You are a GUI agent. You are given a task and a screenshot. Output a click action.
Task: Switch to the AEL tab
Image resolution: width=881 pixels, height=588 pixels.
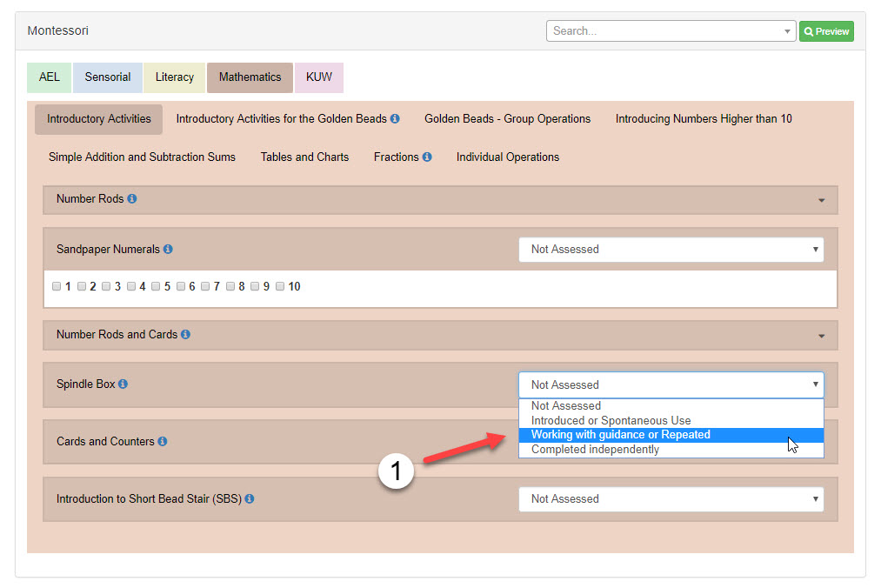point(49,77)
